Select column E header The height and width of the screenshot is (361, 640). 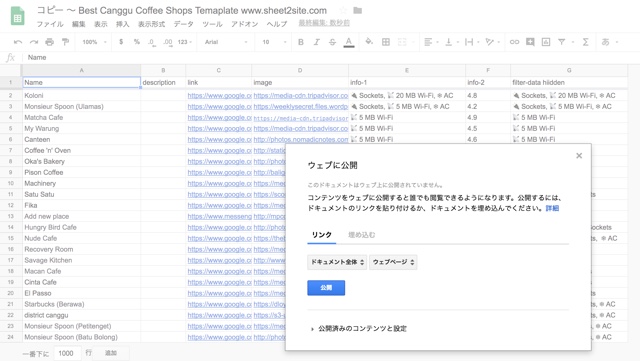tap(407, 70)
